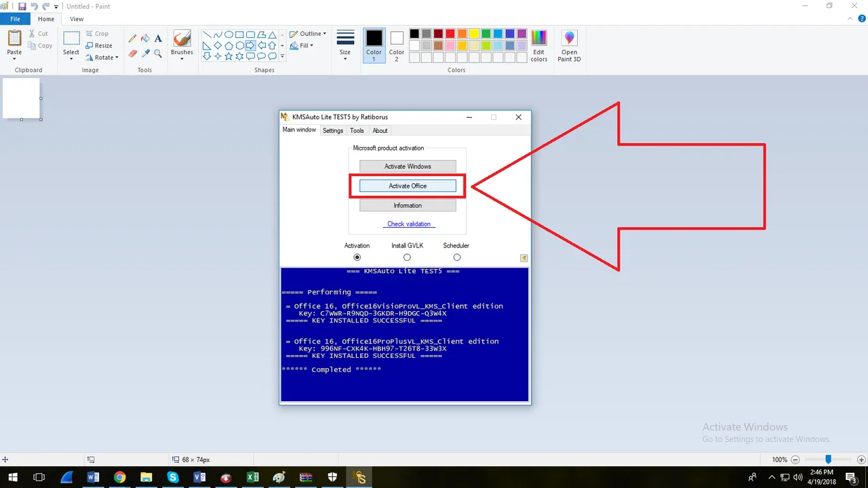The image size is (868, 488).
Task: Click the Copy command in Clipboard group
Action: point(40,45)
